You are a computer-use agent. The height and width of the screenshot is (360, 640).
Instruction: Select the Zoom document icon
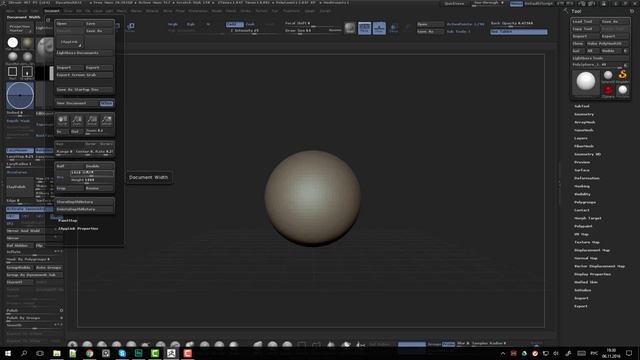pos(77,120)
